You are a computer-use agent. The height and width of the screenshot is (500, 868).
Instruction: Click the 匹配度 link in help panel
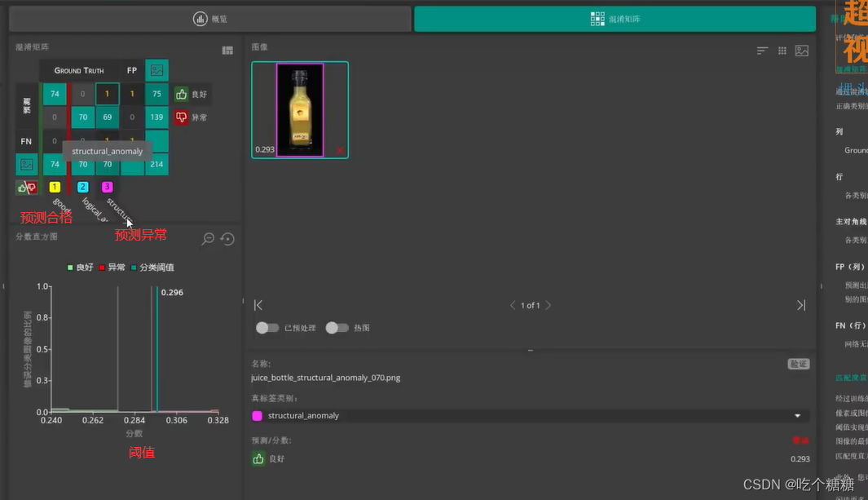(851, 378)
